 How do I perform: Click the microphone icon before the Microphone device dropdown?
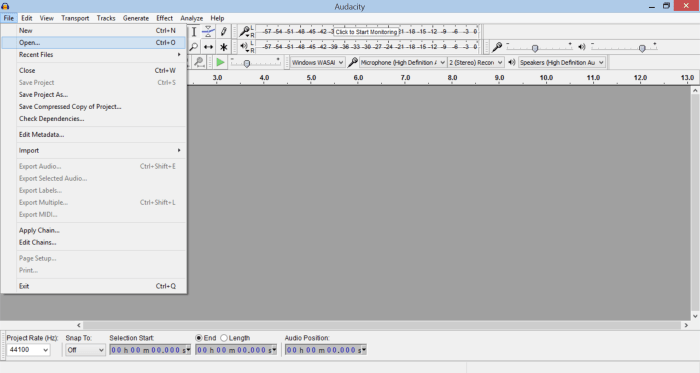coord(353,62)
